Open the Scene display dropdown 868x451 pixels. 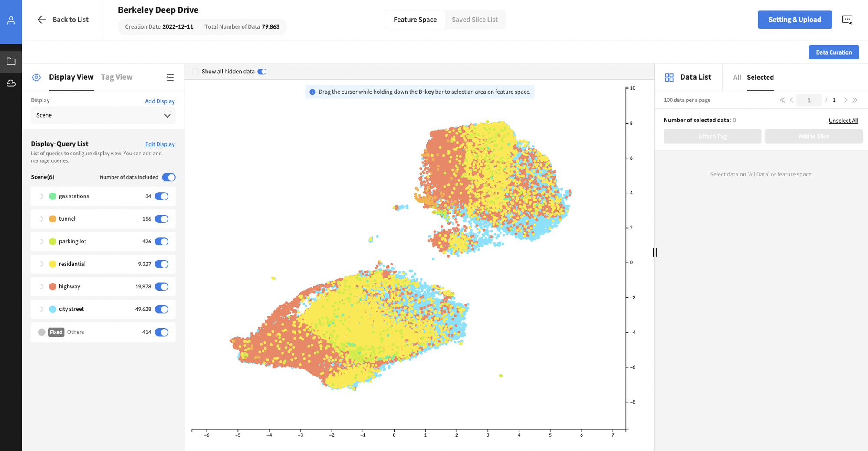tap(103, 115)
